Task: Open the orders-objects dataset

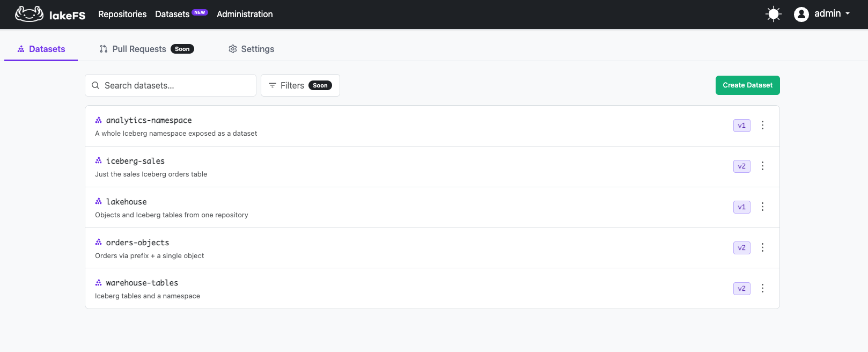Action: click(137, 243)
